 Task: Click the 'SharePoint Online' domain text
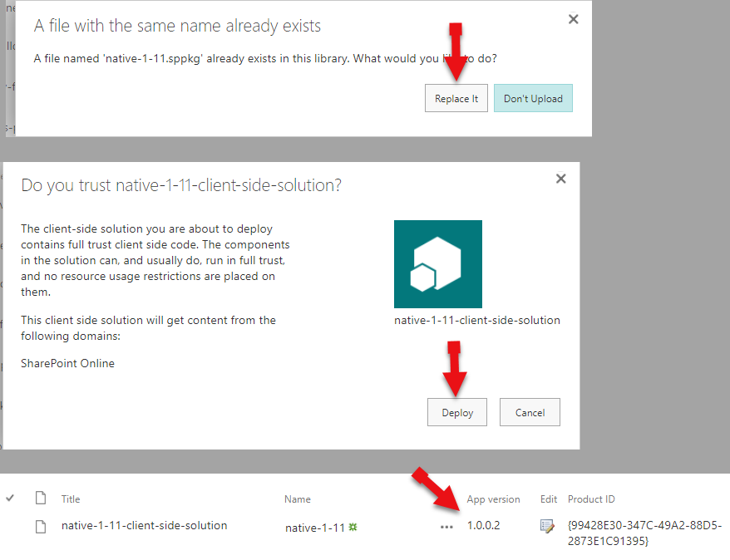coord(67,363)
